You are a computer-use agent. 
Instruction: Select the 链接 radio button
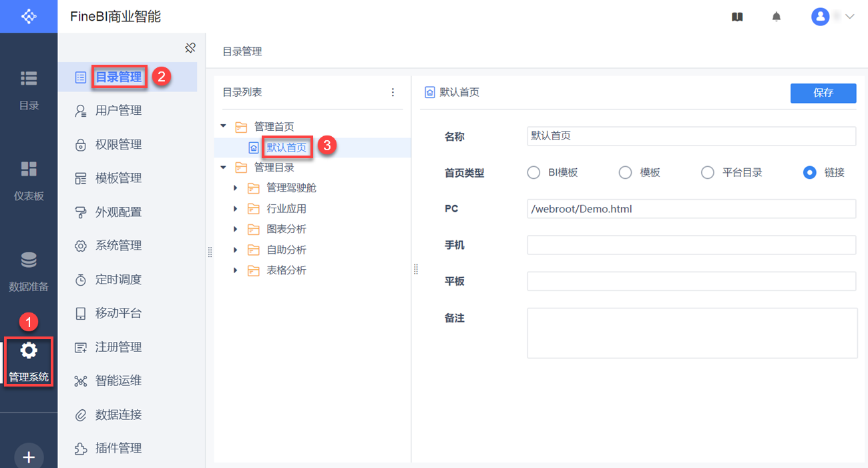(x=810, y=172)
